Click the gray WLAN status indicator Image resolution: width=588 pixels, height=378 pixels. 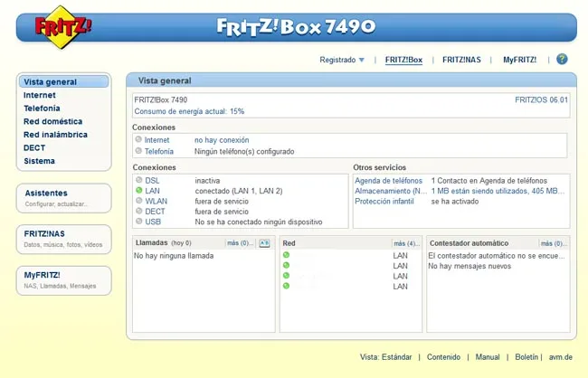click(139, 202)
